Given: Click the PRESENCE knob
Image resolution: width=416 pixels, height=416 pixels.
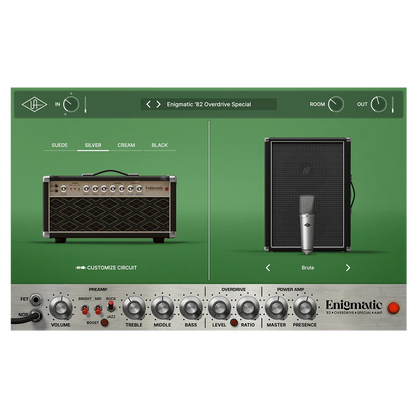Looking at the screenshot, I should [x=305, y=307].
